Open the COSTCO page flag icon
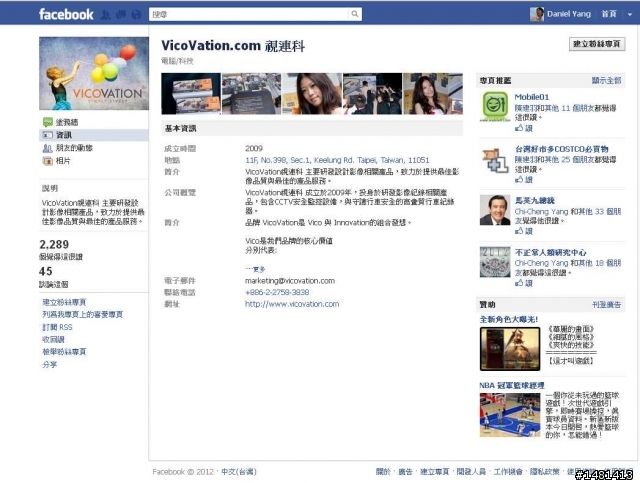 [x=495, y=160]
